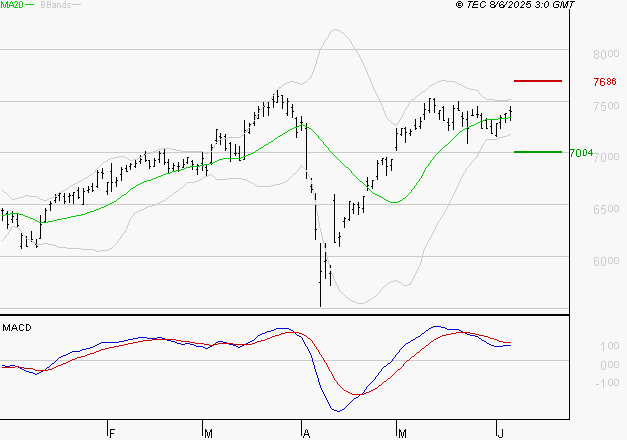Click the 8000 price axis label
This screenshot has height=440, width=627.
tap(606, 54)
